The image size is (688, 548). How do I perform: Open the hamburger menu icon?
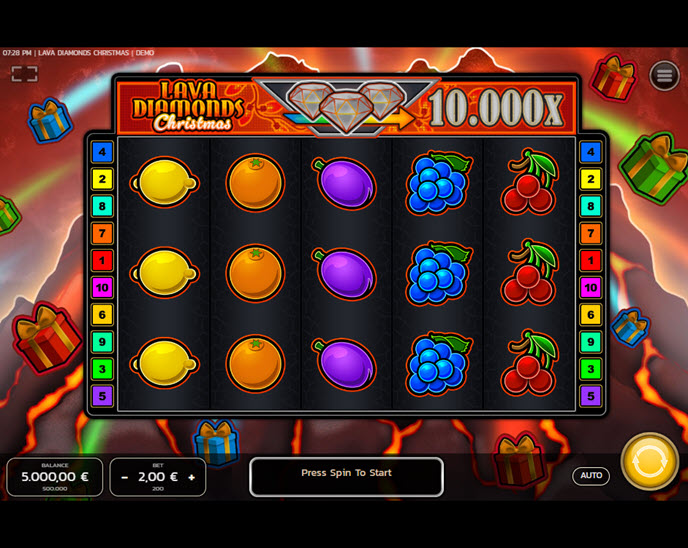click(664, 75)
